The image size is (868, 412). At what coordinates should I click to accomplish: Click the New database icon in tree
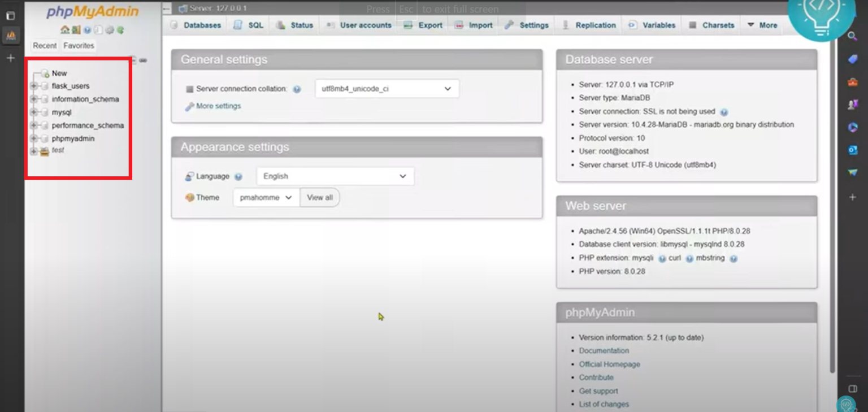pyautogui.click(x=45, y=73)
